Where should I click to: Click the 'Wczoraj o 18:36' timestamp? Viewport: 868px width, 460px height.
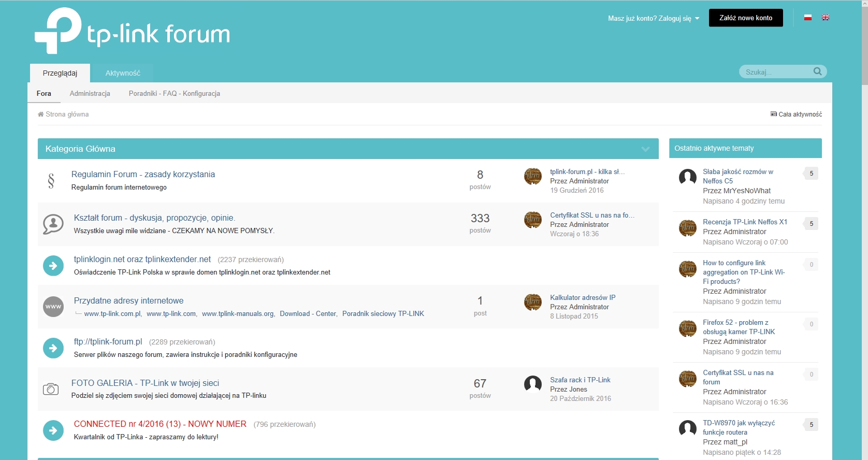tap(574, 234)
